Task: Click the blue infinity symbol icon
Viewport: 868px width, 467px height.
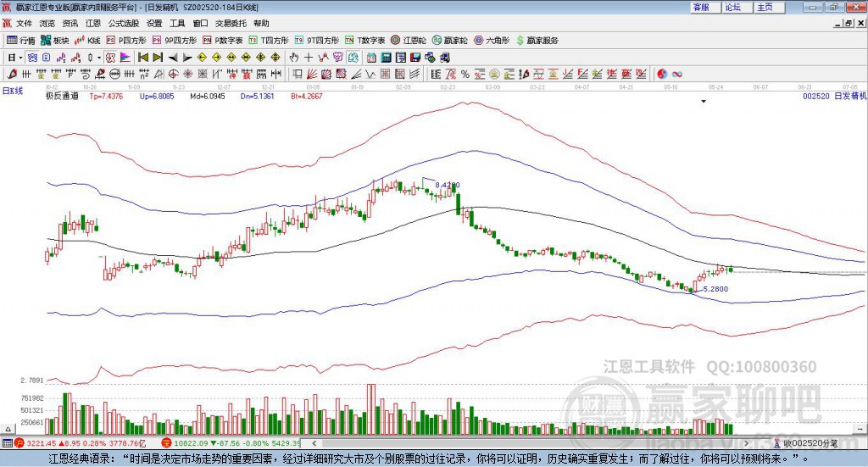Action: 677,74
